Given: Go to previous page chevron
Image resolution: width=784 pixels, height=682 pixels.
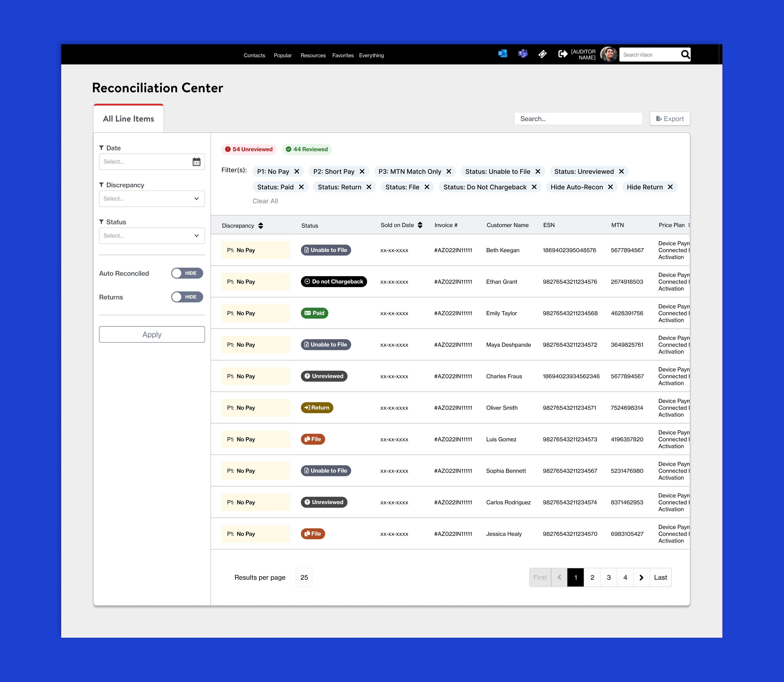Looking at the screenshot, I should pyautogui.click(x=559, y=577).
